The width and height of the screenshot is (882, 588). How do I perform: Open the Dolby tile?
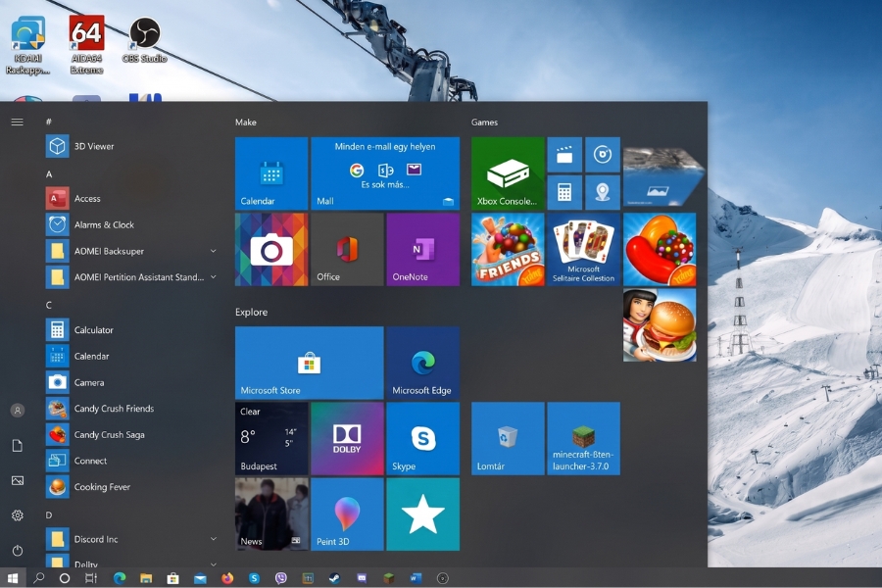click(x=347, y=438)
